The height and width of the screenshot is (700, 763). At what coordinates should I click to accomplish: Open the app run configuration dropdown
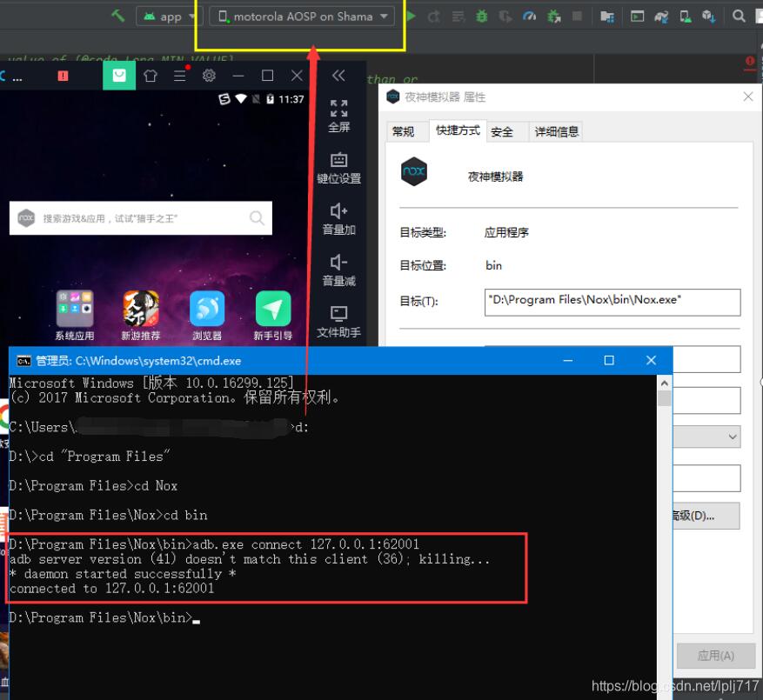click(x=169, y=17)
